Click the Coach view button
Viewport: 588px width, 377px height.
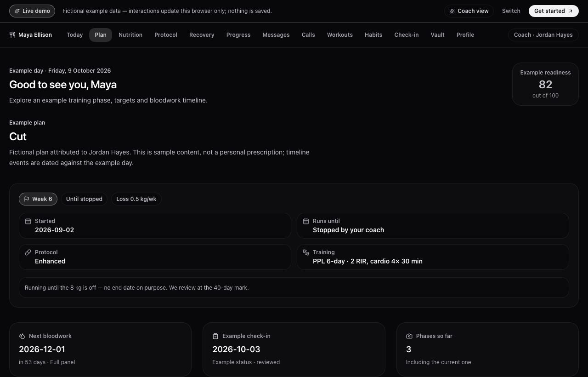pyautogui.click(x=469, y=11)
